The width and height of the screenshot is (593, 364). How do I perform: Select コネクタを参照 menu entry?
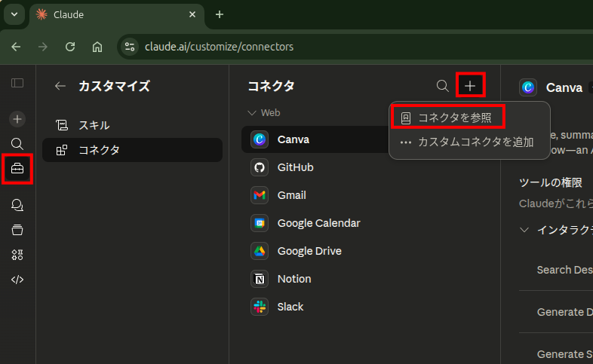point(454,118)
